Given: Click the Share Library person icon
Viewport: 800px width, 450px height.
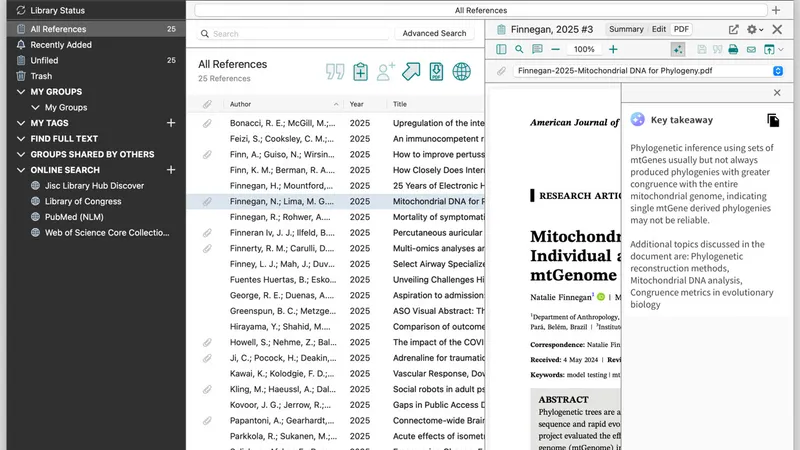Looking at the screenshot, I should pos(386,71).
